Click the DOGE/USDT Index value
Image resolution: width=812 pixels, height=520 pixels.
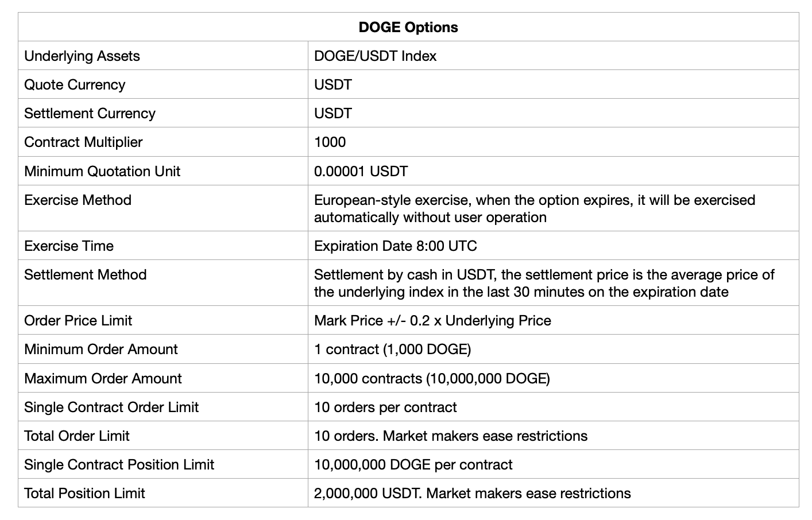(375, 56)
